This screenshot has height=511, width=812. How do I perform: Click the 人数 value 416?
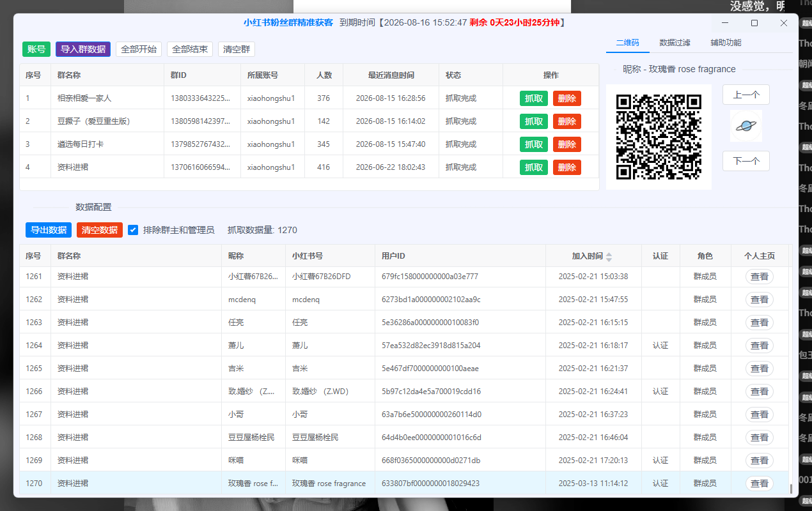click(x=324, y=167)
